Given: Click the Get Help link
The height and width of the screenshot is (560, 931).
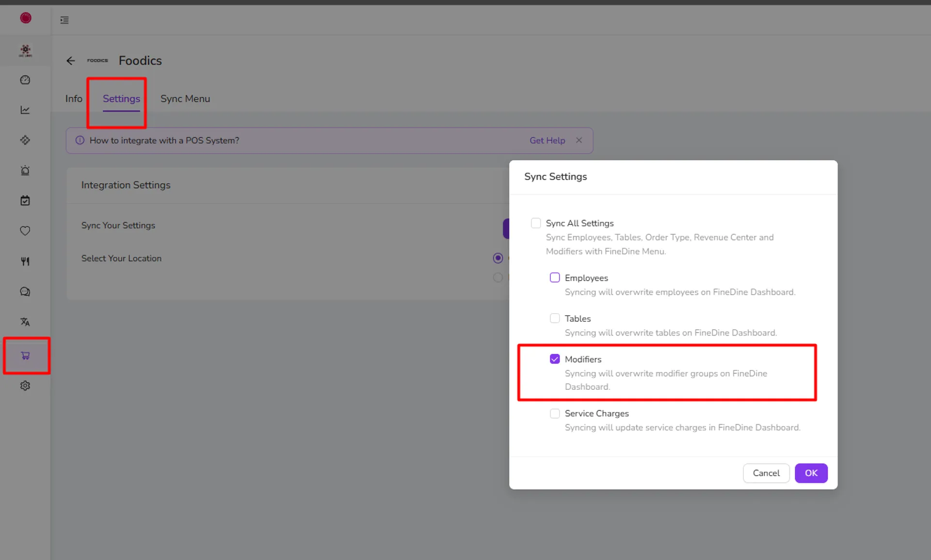Looking at the screenshot, I should (547, 141).
